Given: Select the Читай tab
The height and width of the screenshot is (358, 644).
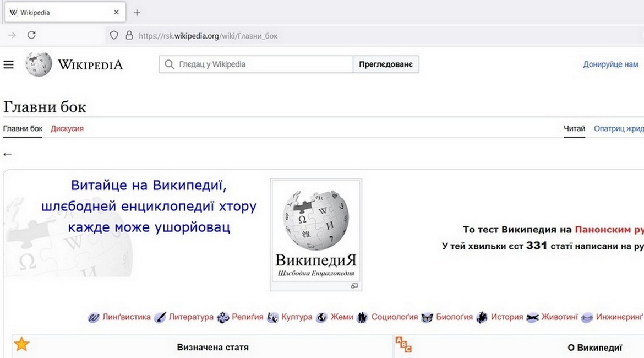Looking at the screenshot, I should point(574,129).
